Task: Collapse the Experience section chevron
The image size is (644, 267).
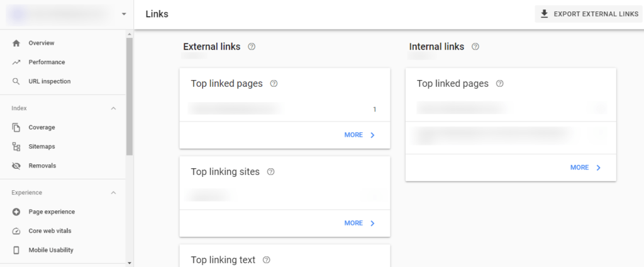Action: click(114, 193)
